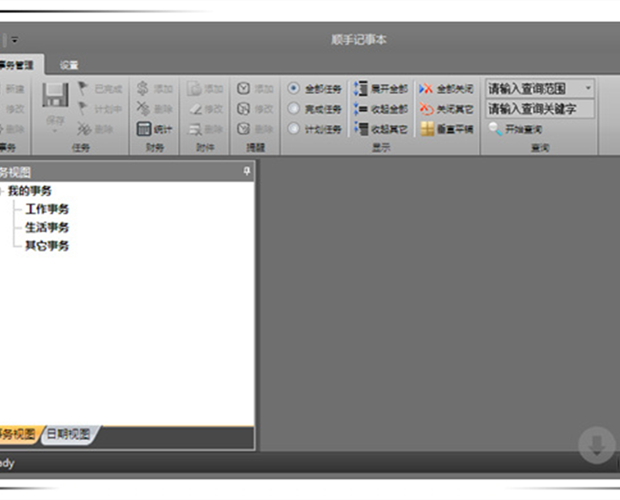This screenshot has width=620, height=500.
Task: Select the 全部任务 radio button
Action: tap(293, 88)
